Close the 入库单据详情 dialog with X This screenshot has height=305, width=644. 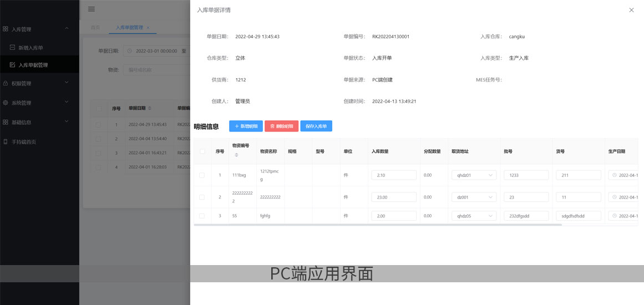pos(631,10)
